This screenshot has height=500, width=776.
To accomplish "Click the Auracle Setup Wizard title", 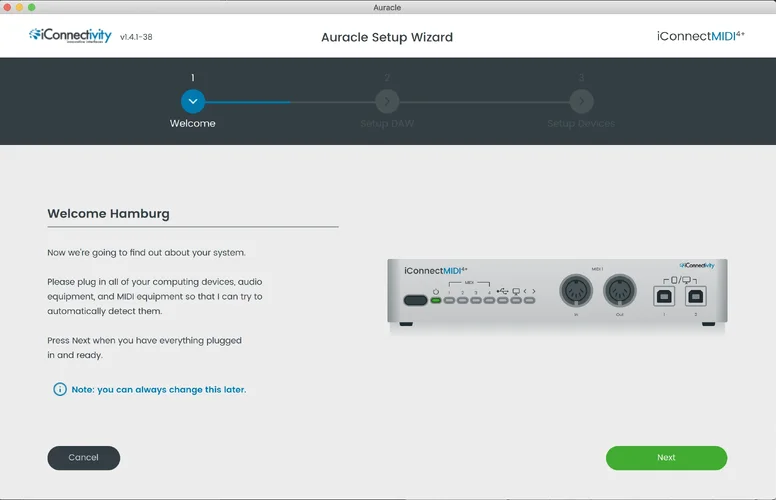I will coord(387,37).
